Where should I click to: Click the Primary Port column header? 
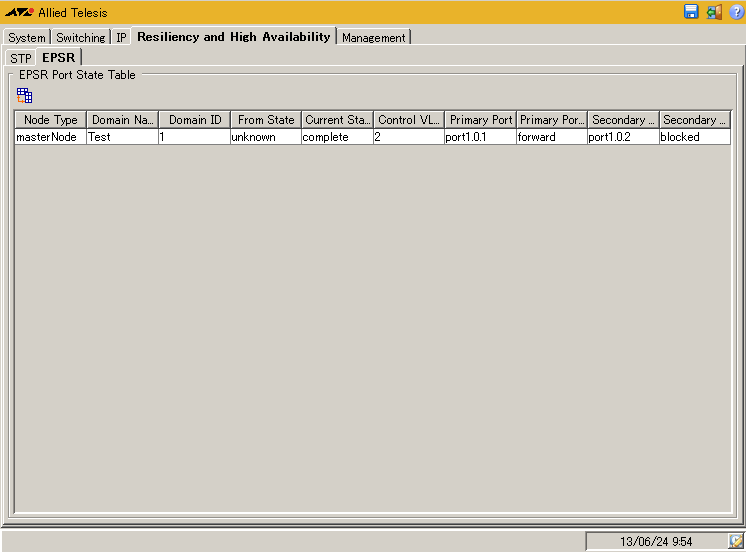tap(481, 120)
